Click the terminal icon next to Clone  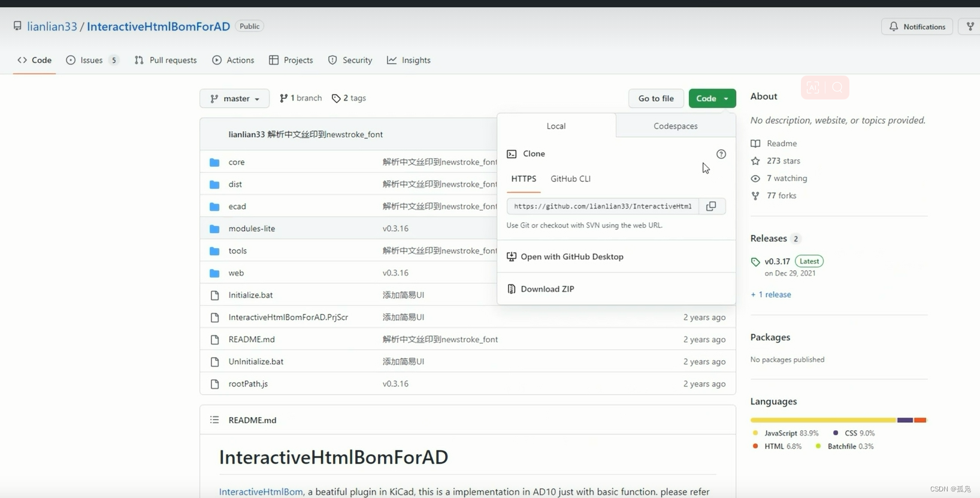click(x=512, y=154)
